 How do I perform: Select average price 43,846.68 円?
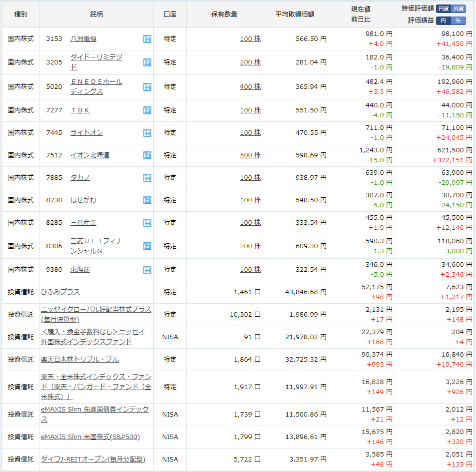(306, 292)
